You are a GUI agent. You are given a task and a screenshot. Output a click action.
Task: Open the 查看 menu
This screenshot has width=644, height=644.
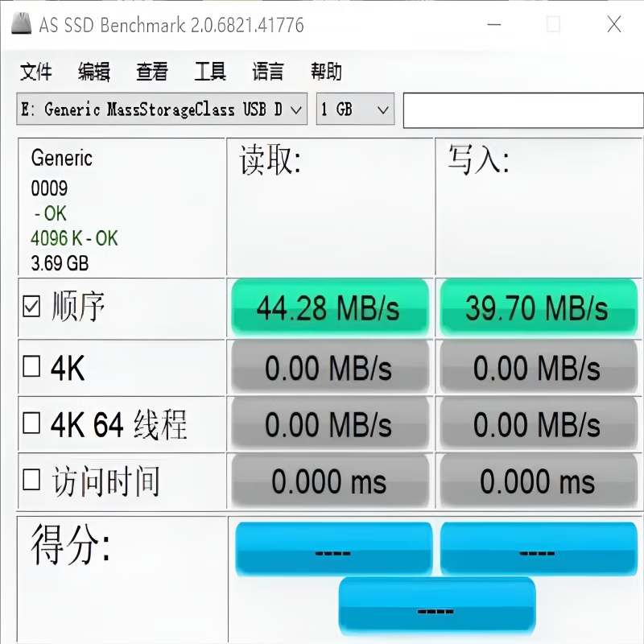tap(152, 72)
